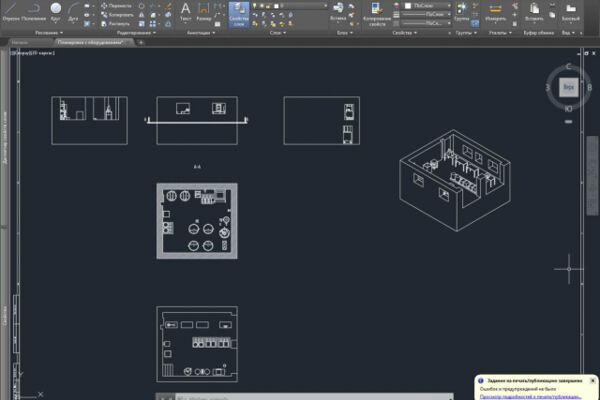Click the Измерить (Measure) tool
Image resolution: width=600 pixels, height=400 pixels.
coord(495,11)
